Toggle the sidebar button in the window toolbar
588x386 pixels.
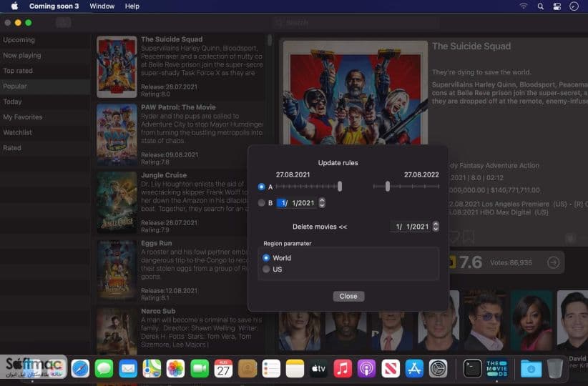pos(64,23)
